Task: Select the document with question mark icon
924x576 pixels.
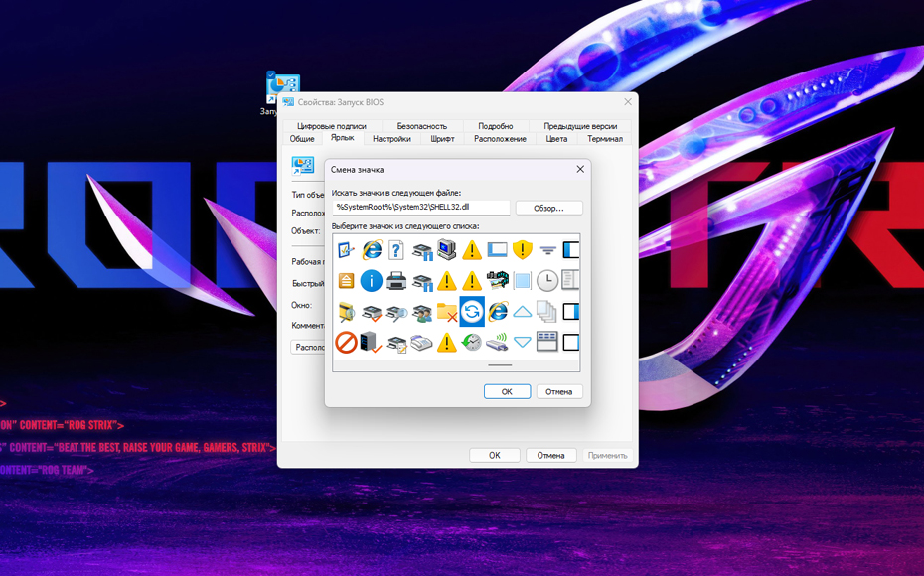Action: pos(396,250)
